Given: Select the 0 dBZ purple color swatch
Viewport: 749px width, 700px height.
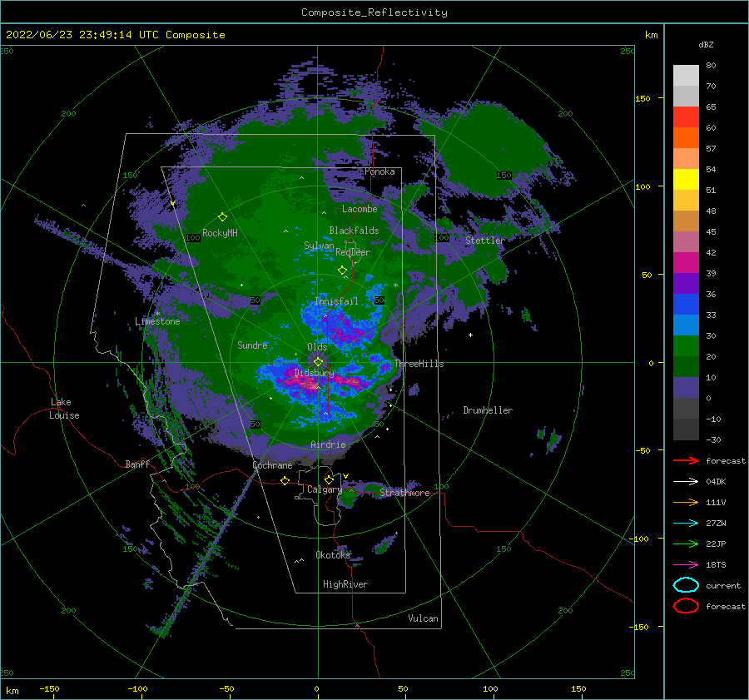Looking at the screenshot, I should click(686, 387).
